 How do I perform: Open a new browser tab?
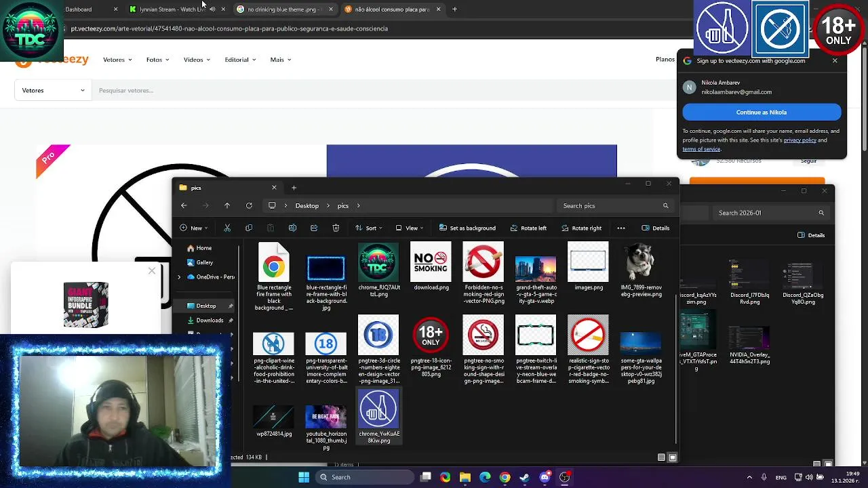(x=454, y=9)
